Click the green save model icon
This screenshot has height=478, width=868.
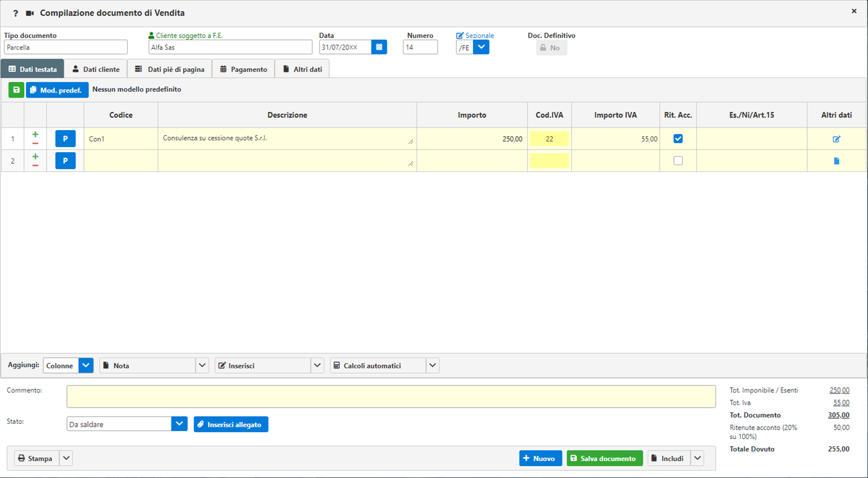16,90
